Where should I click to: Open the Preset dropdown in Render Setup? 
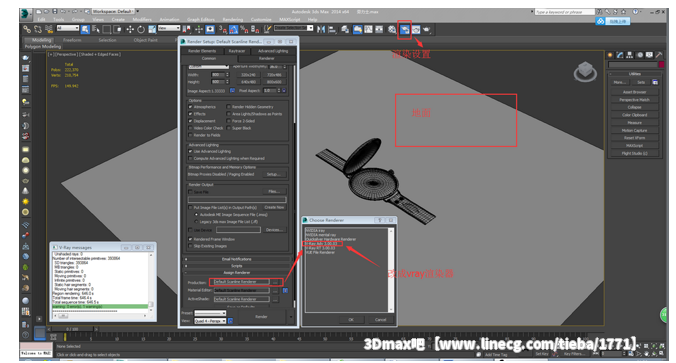pos(210,313)
